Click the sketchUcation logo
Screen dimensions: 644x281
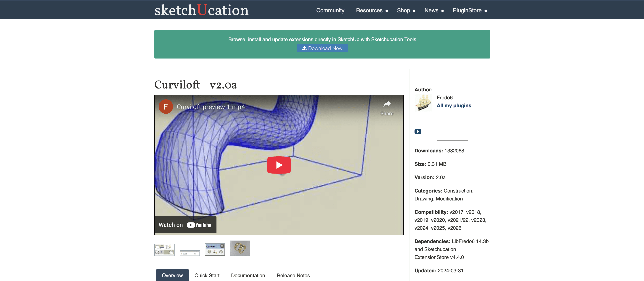point(201,10)
